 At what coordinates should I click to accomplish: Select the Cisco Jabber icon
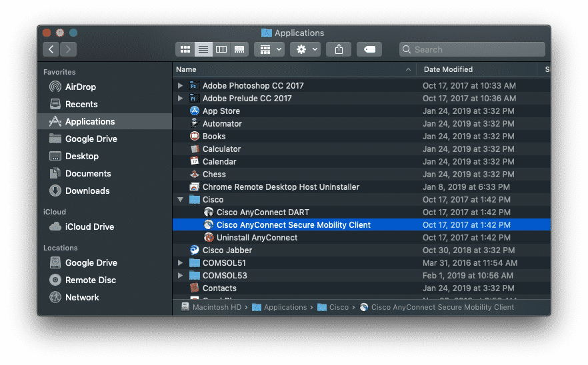194,250
